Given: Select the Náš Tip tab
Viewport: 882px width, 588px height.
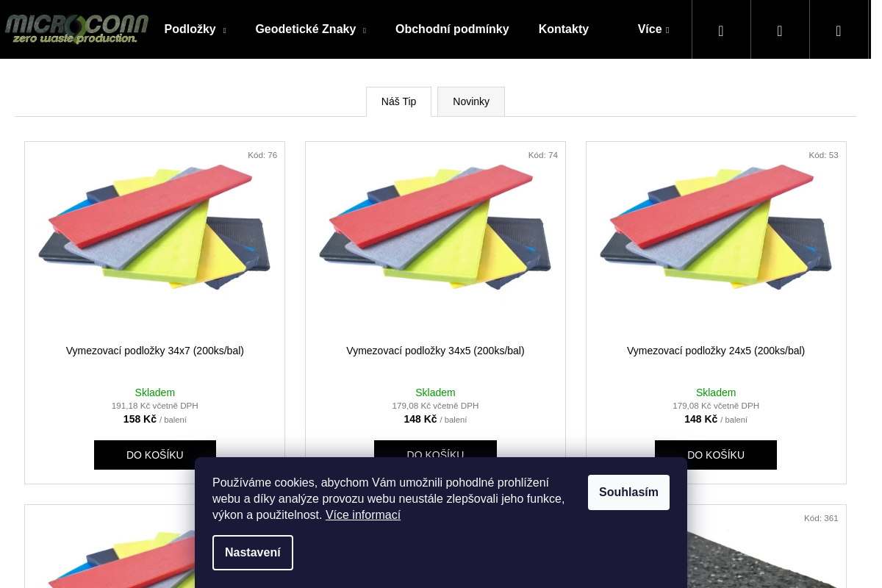Looking at the screenshot, I should click(x=398, y=101).
